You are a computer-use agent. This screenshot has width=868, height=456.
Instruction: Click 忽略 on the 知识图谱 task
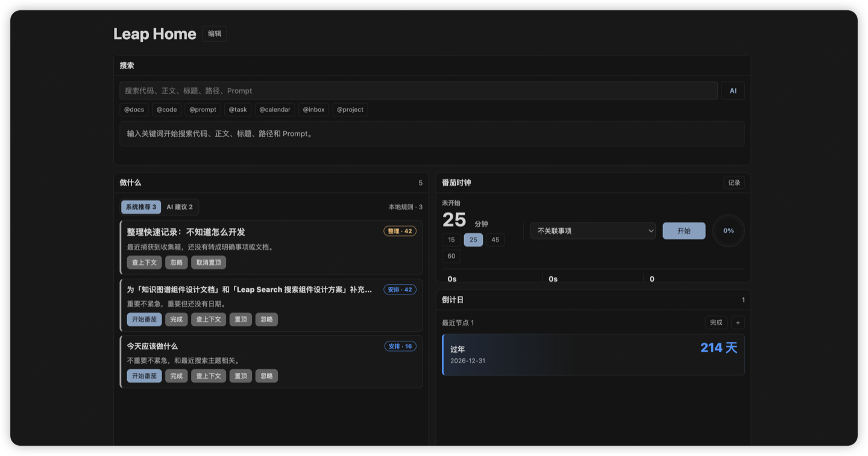[266, 319]
